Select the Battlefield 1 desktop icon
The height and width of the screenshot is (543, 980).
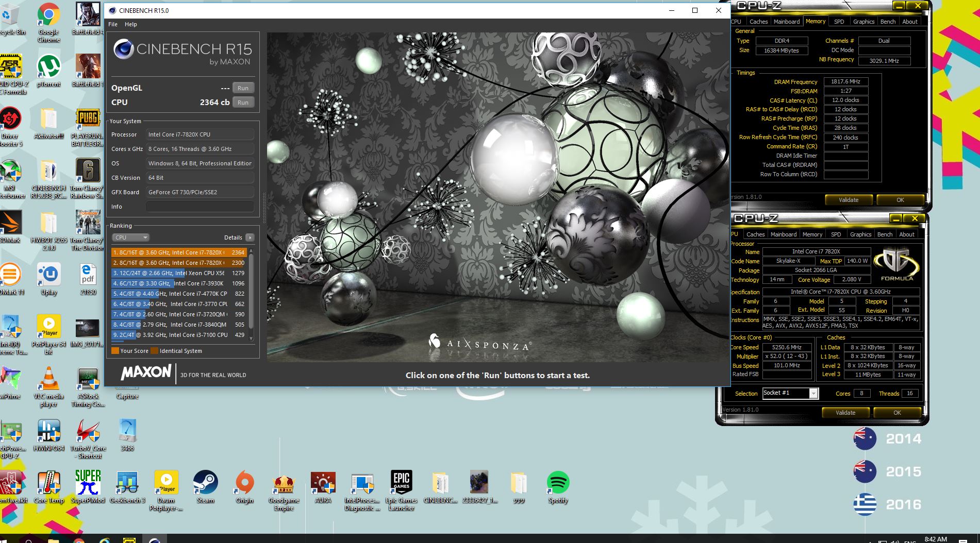[x=88, y=71]
